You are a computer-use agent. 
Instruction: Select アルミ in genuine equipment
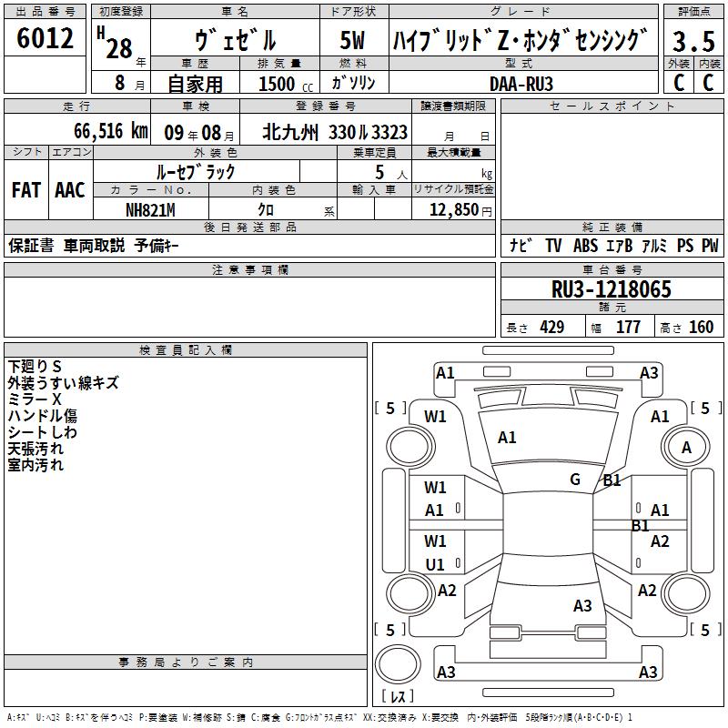(654, 246)
